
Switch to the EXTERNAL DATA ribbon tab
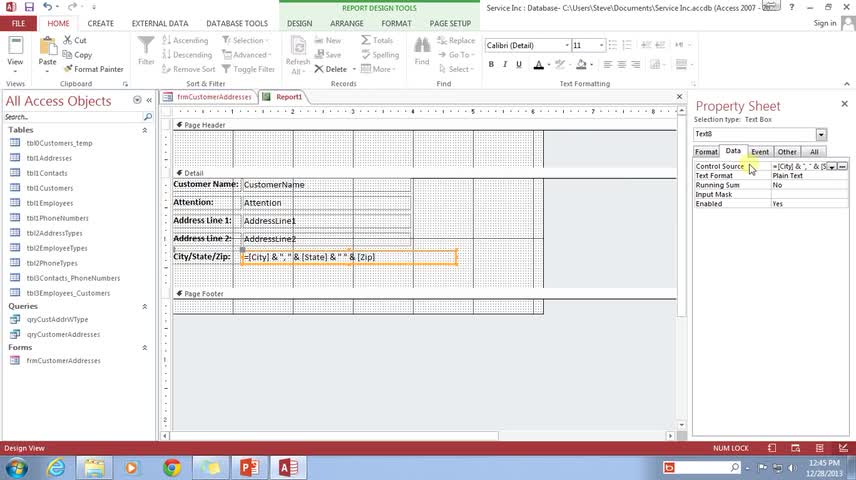(160, 23)
